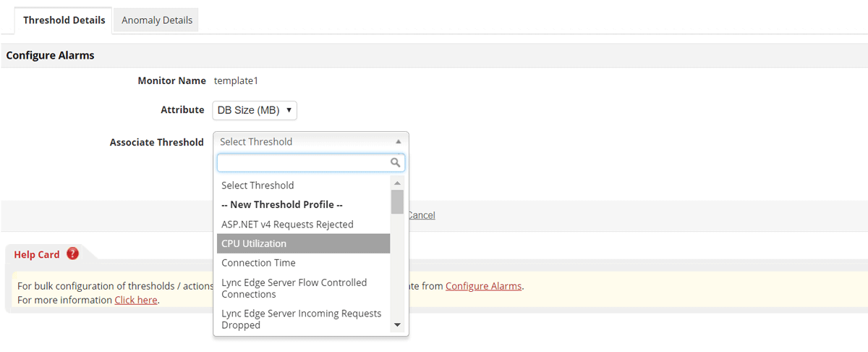This screenshot has width=868, height=352.
Task: Click the red Help Card question mark icon
Action: click(x=72, y=254)
